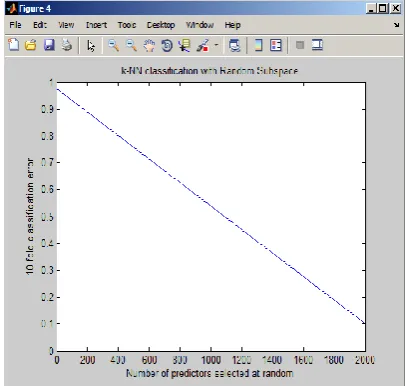Select the Pan hand tool
Image resolution: width=405 pixels, height=386 pixels.
(149, 45)
